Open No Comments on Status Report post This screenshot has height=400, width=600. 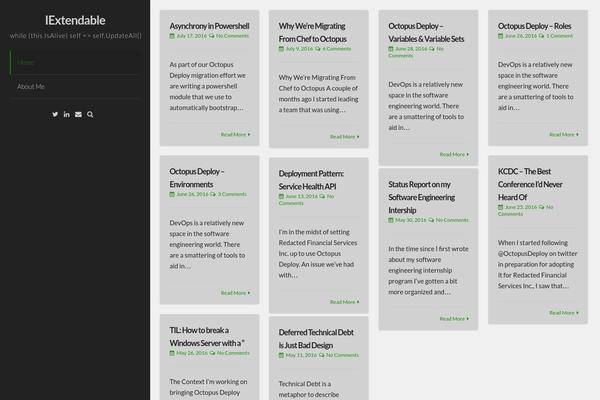click(452, 220)
